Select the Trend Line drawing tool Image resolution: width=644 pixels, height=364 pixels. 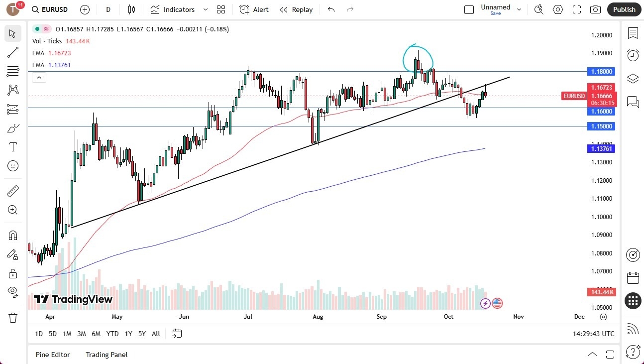(x=12, y=52)
